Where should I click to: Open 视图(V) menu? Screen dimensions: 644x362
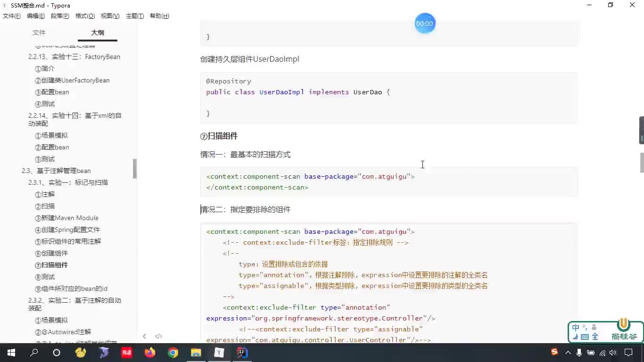[x=110, y=16]
